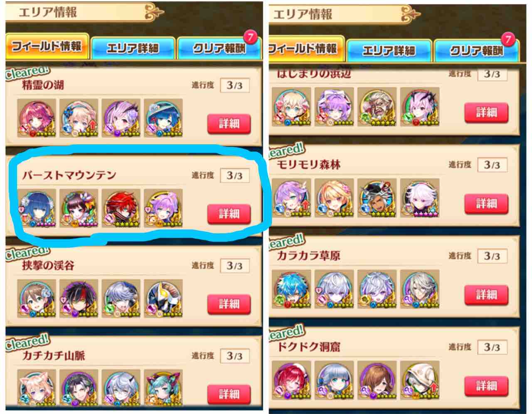The image size is (532, 414).
Task: Open left クリア報酬 tab
Action: click(219, 49)
